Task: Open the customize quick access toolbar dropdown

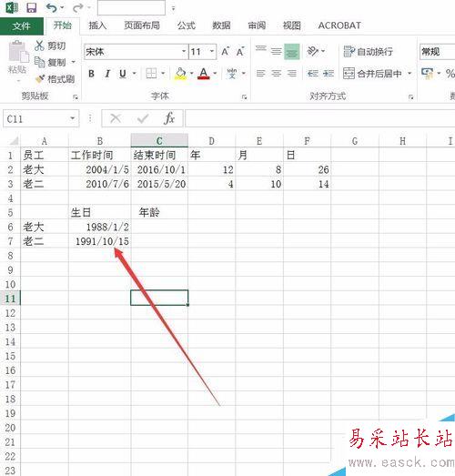Action: 173,8
